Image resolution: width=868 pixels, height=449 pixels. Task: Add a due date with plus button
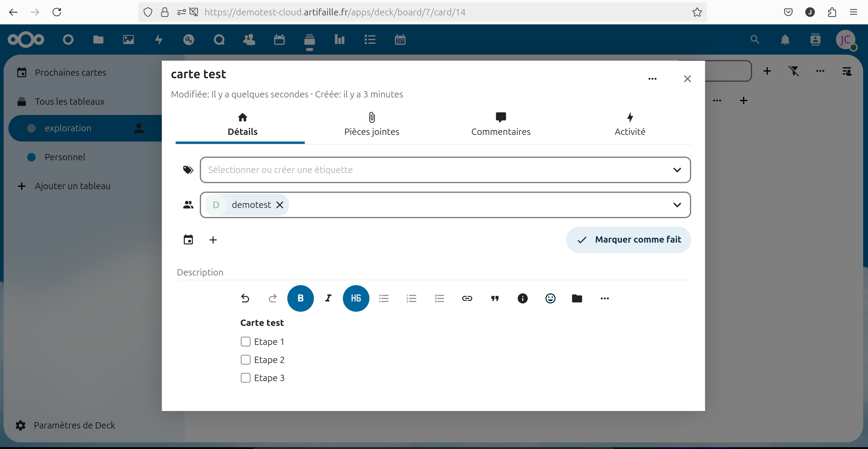[x=213, y=240]
